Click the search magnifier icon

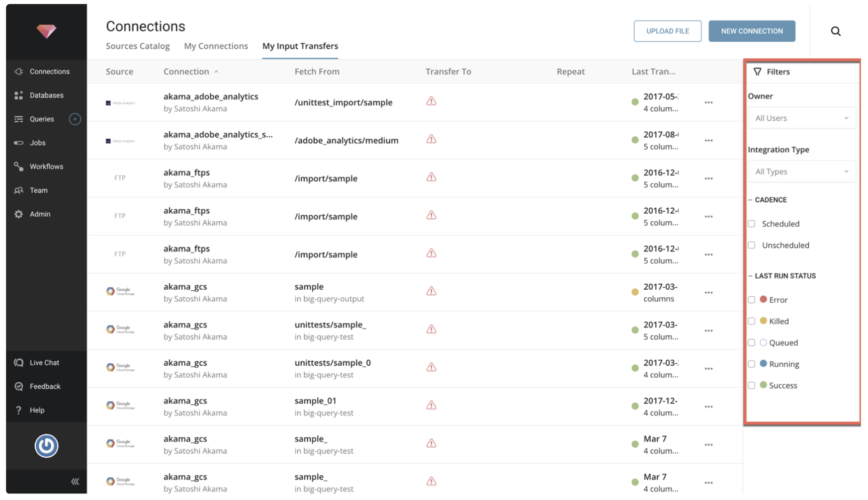(x=835, y=31)
